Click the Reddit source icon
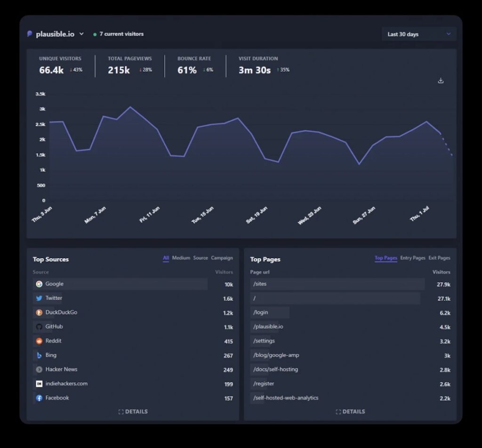Viewport: 482px width, 448px height. (x=39, y=341)
